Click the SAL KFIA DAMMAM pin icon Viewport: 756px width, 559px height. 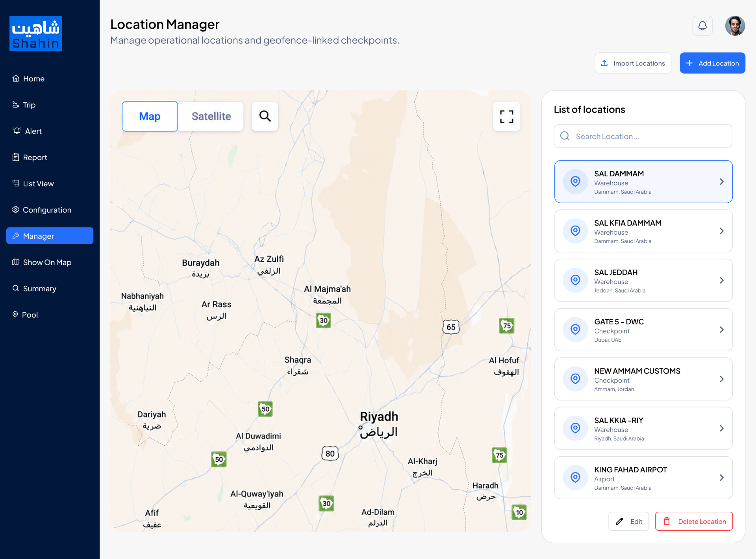pos(575,231)
